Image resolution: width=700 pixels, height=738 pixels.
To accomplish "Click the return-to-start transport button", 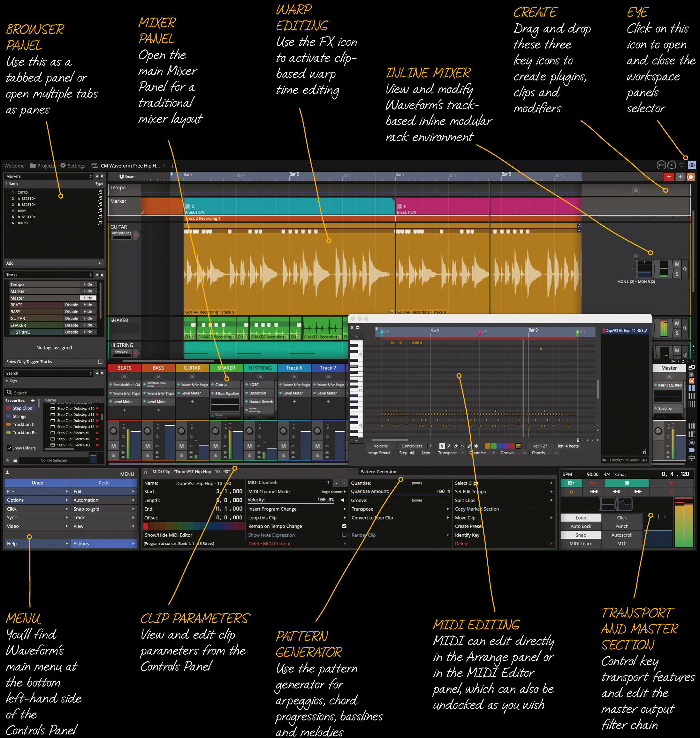I will click(x=593, y=492).
